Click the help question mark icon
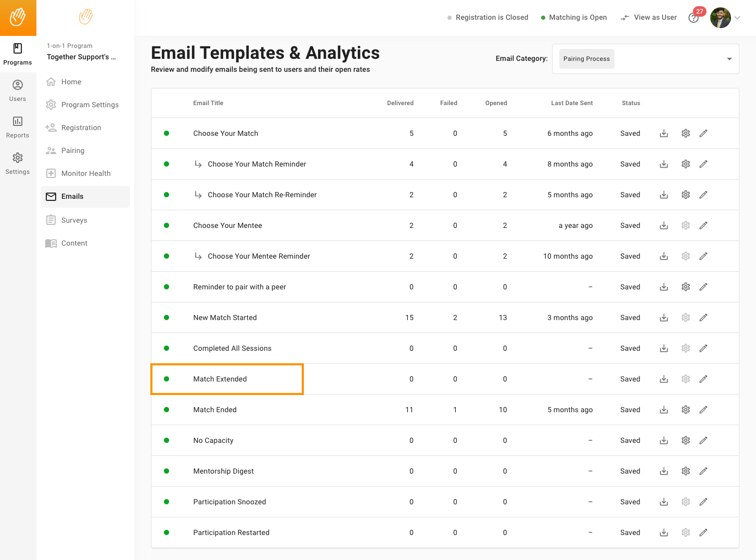The image size is (756, 560). pos(693,18)
